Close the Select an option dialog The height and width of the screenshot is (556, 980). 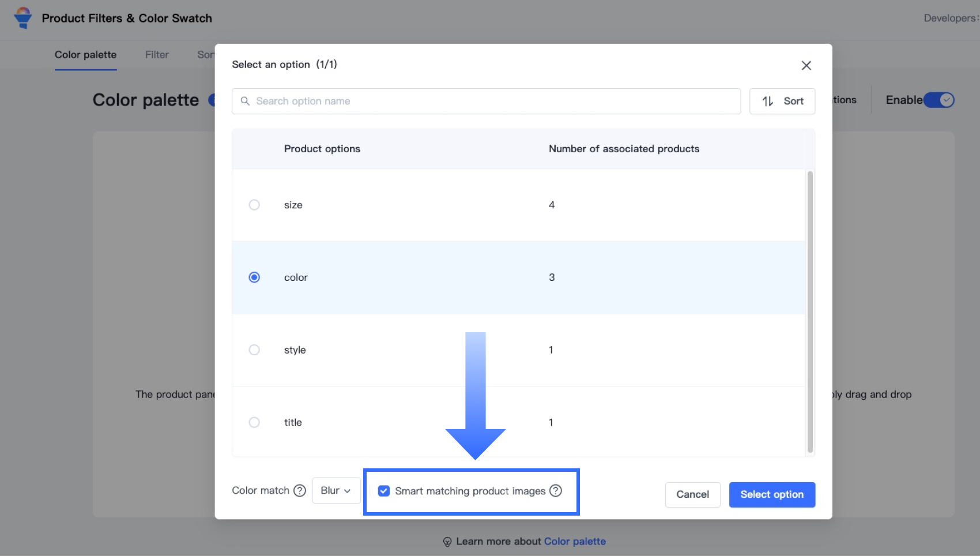(806, 66)
